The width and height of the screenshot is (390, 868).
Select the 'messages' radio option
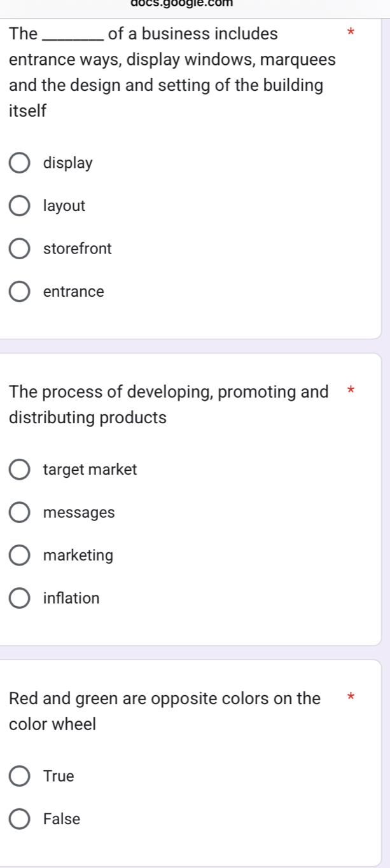pyautogui.click(x=20, y=512)
